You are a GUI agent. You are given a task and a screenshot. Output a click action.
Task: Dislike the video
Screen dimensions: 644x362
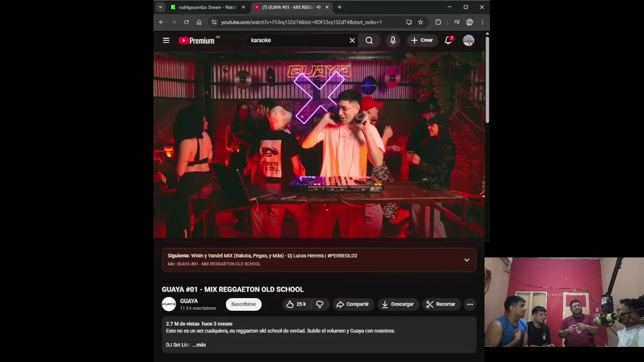point(319,304)
